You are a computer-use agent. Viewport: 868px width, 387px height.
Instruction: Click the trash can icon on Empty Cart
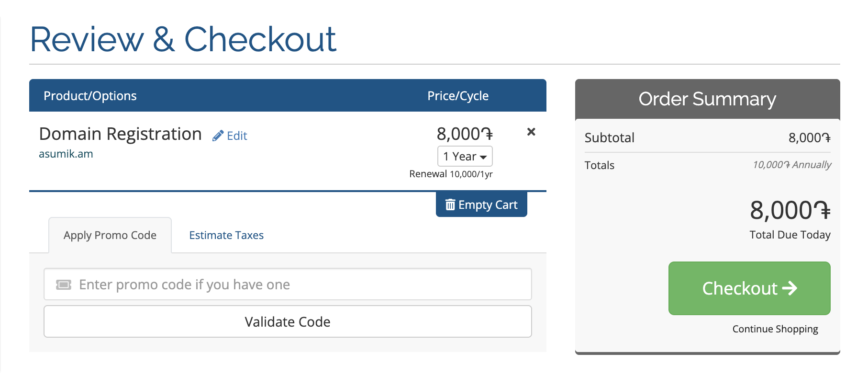pyautogui.click(x=450, y=205)
